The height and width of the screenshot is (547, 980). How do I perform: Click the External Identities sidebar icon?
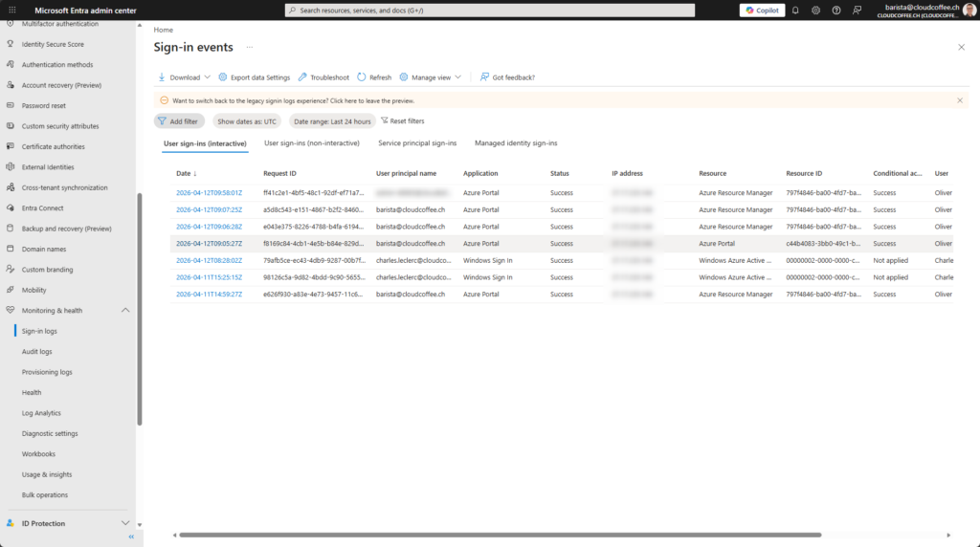tap(10, 167)
